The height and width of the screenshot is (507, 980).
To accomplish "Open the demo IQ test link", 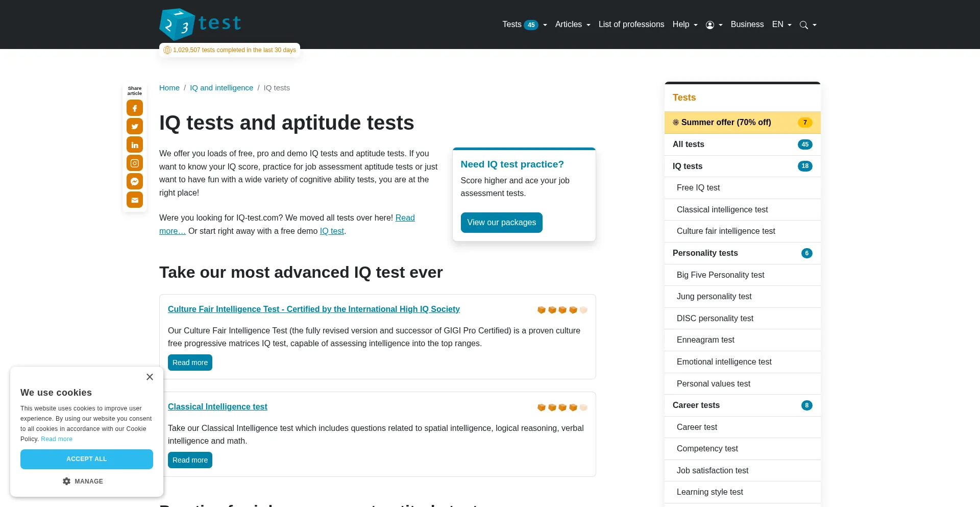I will coord(332,231).
